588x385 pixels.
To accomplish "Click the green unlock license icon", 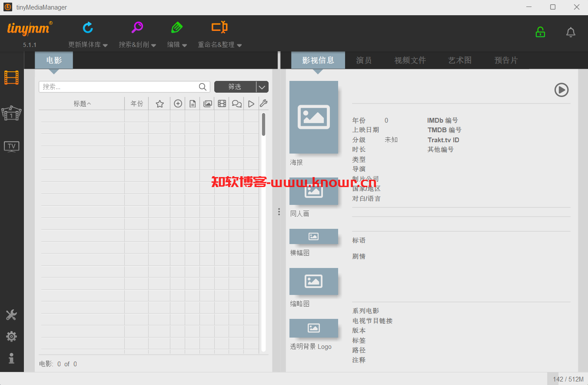I will 540,32.
